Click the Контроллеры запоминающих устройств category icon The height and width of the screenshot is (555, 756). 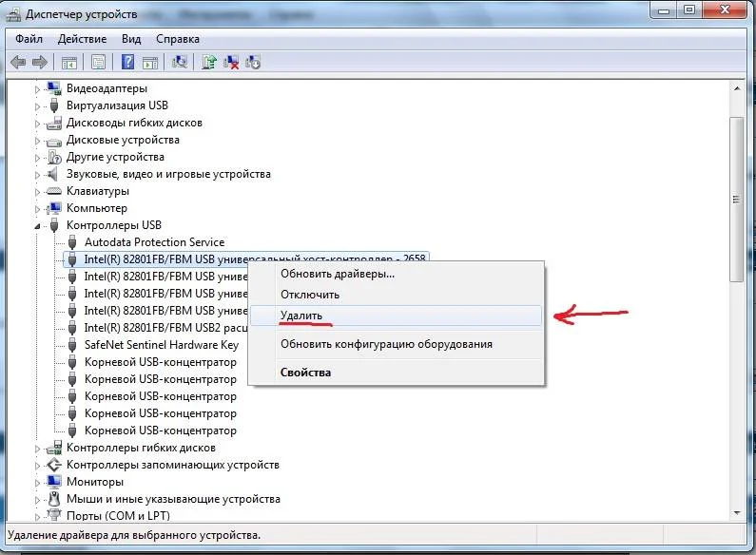[x=54, y=465]
